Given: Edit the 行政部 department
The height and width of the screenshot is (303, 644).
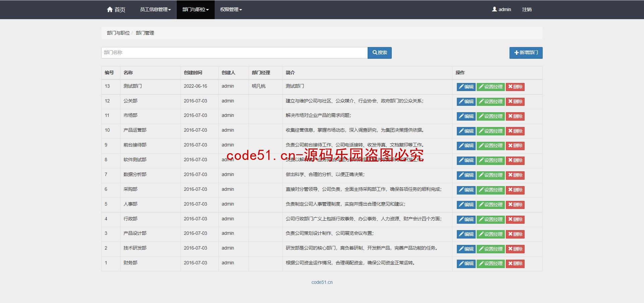Looking at the screenshot, I should [466, 219].
